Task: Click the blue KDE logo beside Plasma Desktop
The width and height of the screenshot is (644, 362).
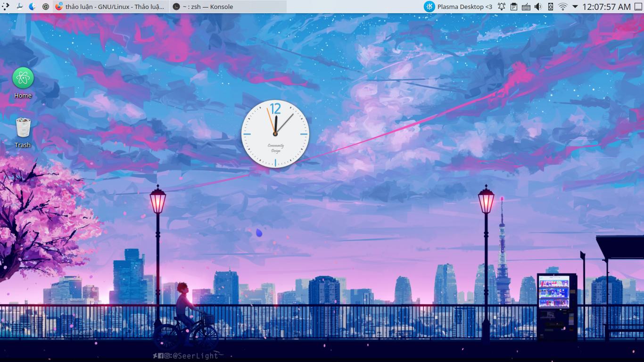Action: (429, 7)
